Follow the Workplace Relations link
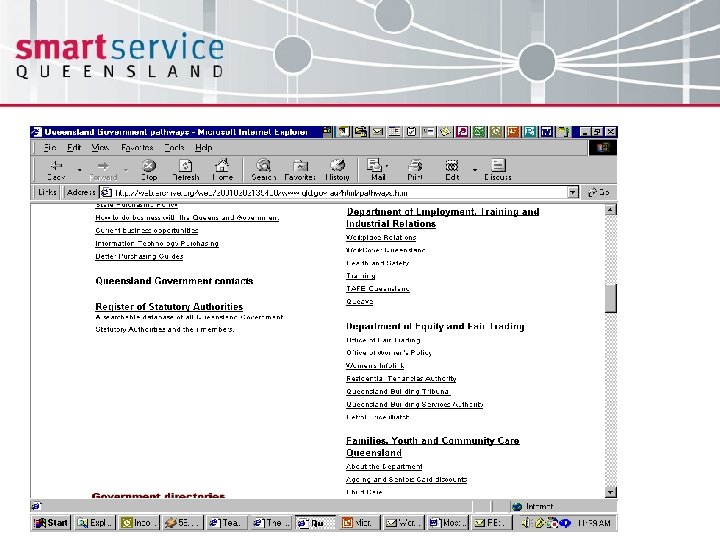The image size is (720, 540). (381, 237)
